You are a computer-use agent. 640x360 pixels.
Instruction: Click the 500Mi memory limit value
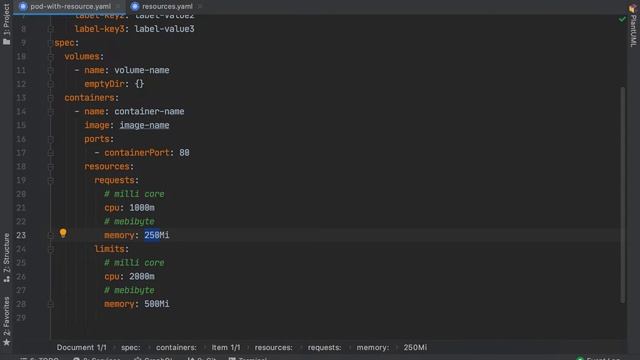pyautogui.click(x=157, y=304)
